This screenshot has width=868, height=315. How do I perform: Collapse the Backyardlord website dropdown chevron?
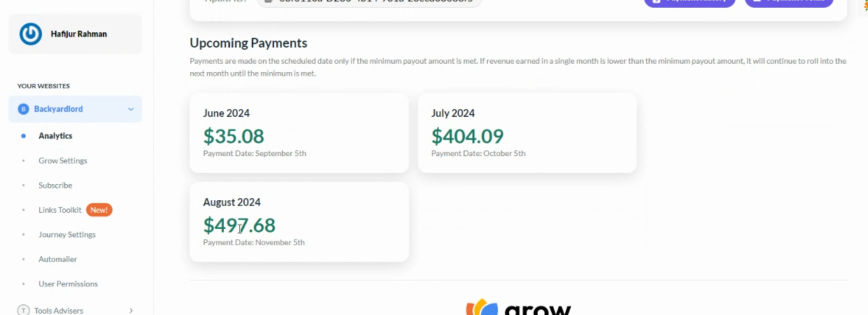tap(131, 109)
